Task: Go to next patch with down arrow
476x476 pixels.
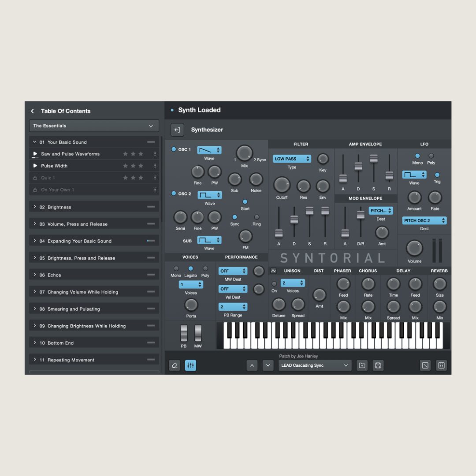Action: (268, 365)
